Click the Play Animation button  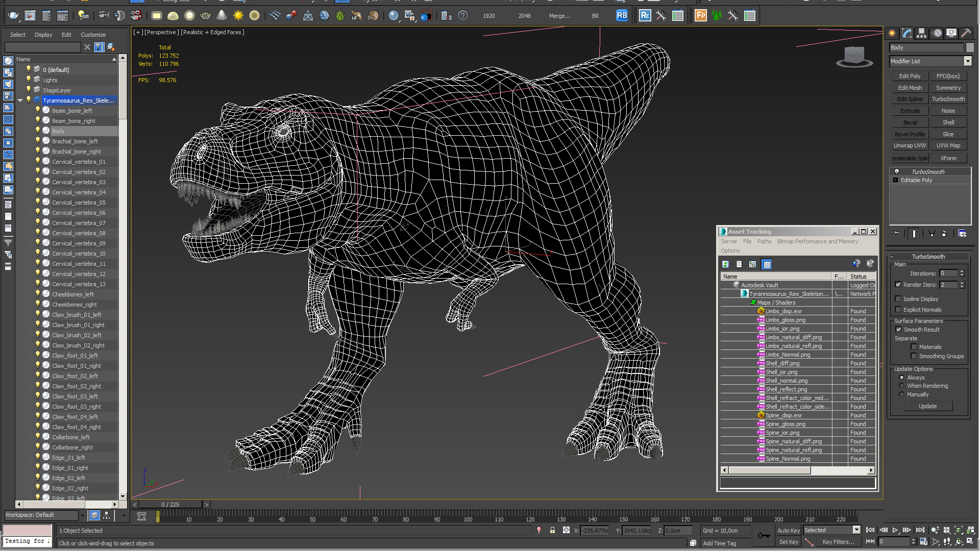(895, 531)
